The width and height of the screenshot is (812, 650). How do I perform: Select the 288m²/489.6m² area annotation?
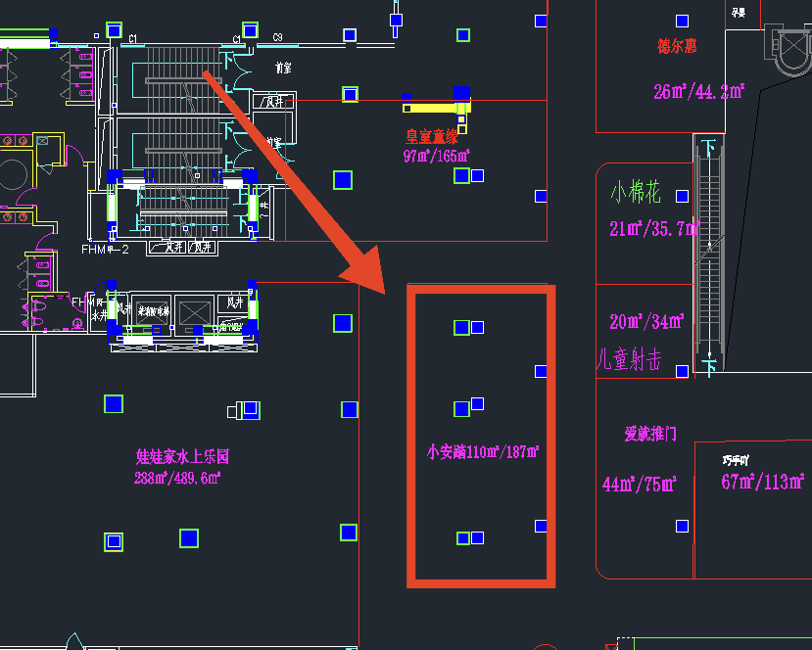pyautogui.click(x=177, y=478)
